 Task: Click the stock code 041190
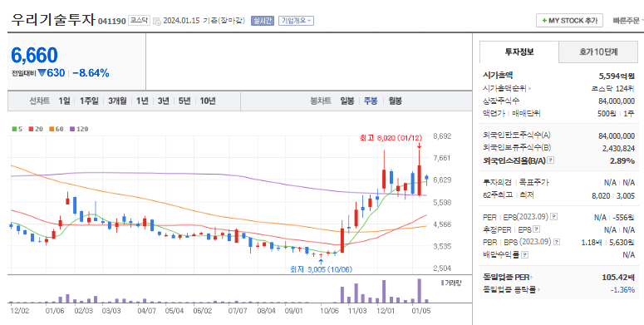point(111,22)
